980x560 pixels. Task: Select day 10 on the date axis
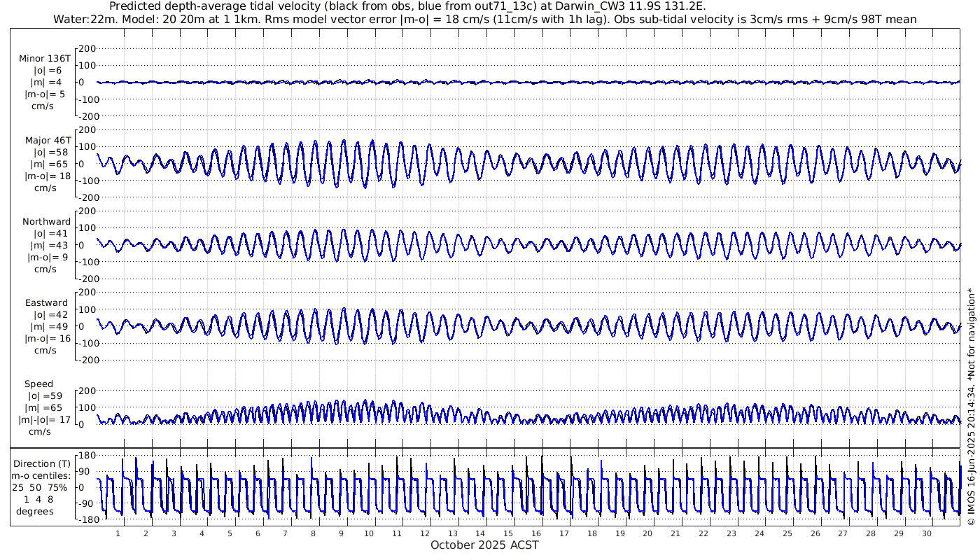(x=369, y=533)
